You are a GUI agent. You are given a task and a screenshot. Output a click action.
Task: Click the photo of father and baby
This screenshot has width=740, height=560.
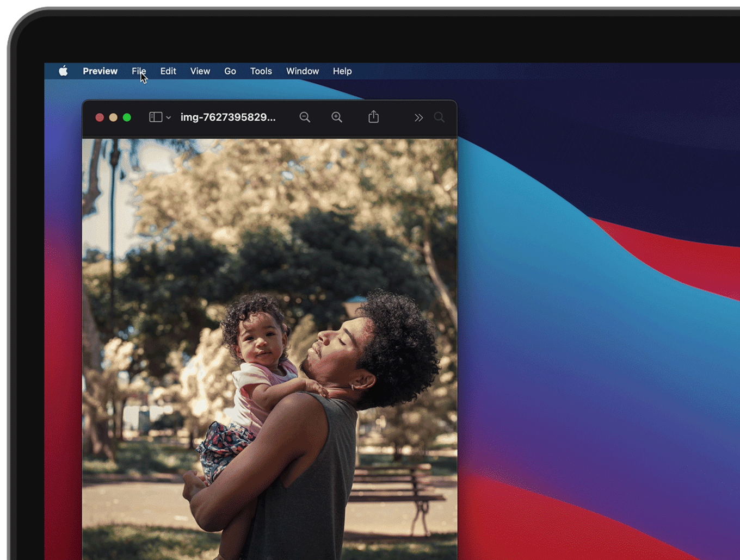point(270,349)
